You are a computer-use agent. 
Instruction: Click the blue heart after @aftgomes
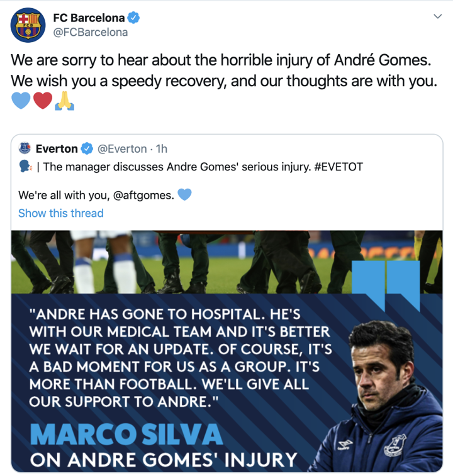tap(184, 194)
